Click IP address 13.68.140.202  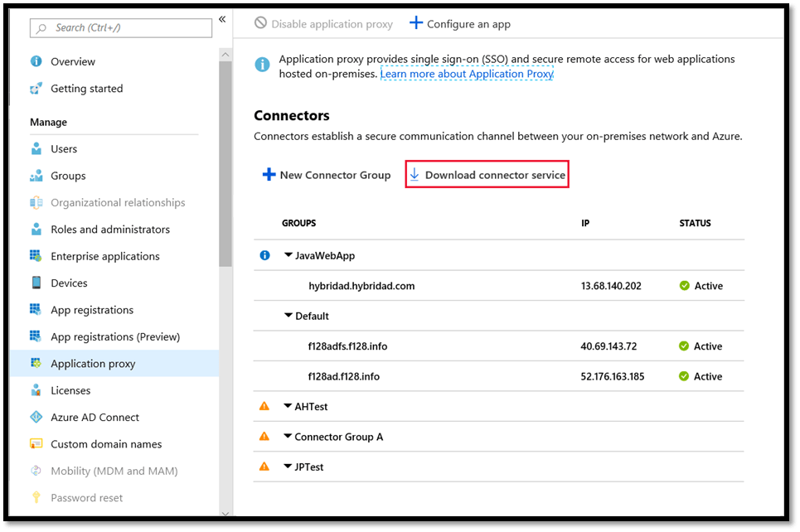(x=611, y=286)
